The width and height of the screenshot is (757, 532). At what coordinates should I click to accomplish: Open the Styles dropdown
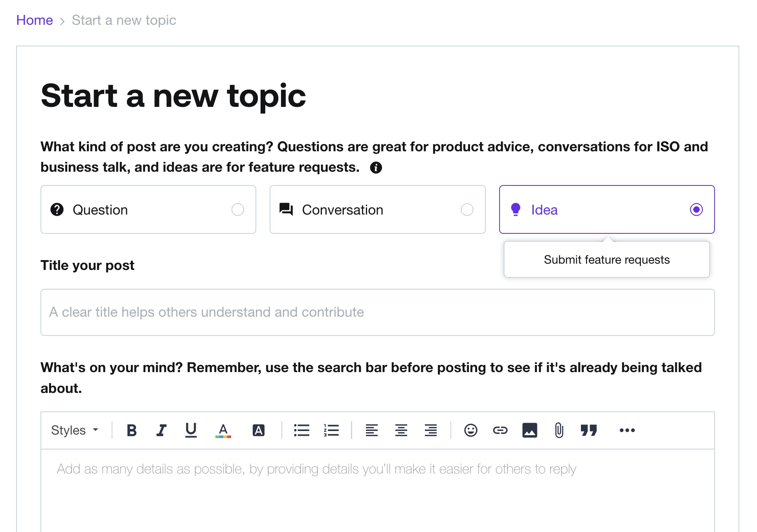coord(75,430)
